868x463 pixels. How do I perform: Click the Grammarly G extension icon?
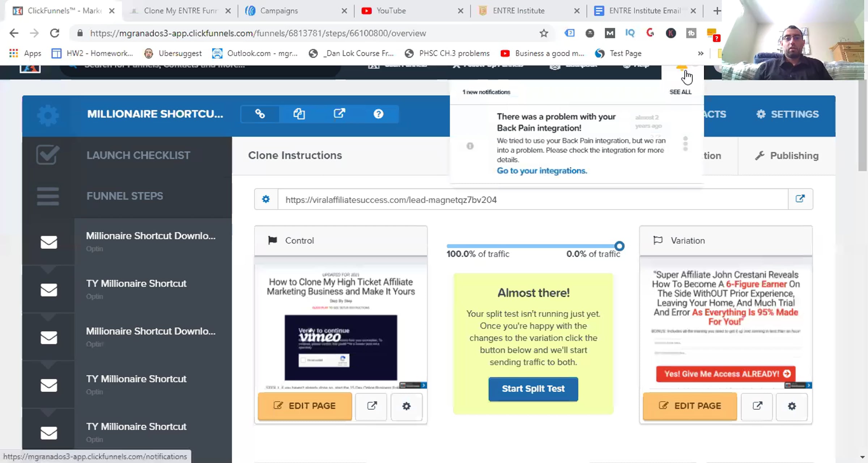650,33
